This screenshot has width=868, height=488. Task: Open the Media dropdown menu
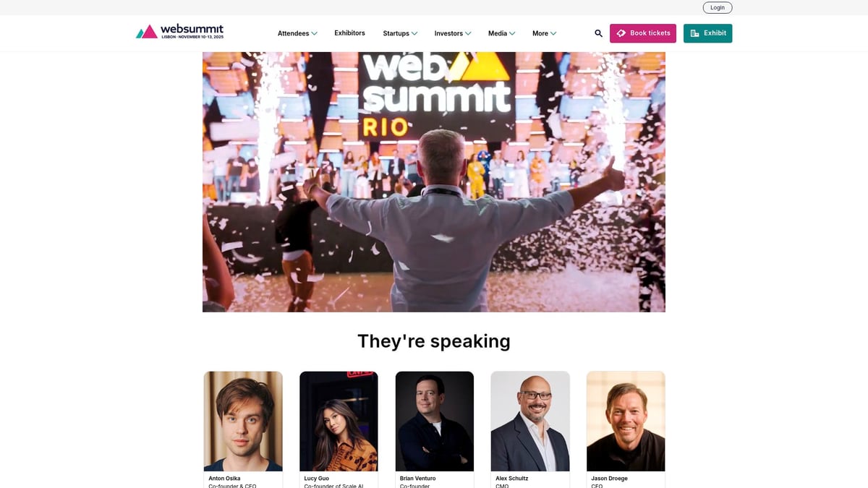pyautogui.click(x=501, y=33)
